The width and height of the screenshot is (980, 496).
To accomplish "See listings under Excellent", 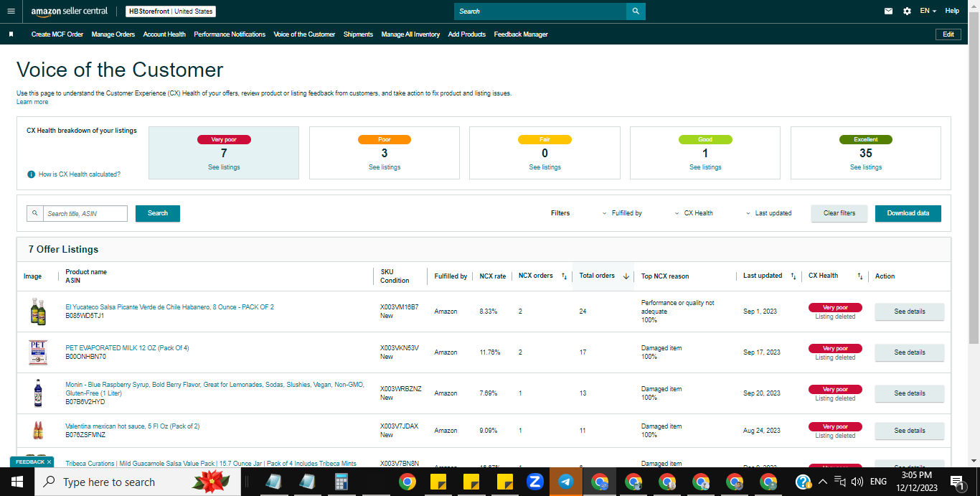I will [x=866, y=167].
